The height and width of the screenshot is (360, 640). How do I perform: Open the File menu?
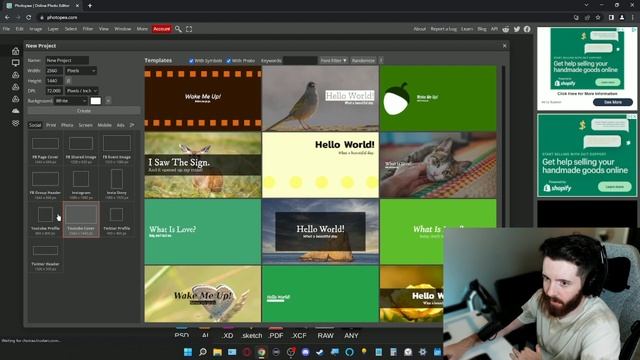coord(6,29)
